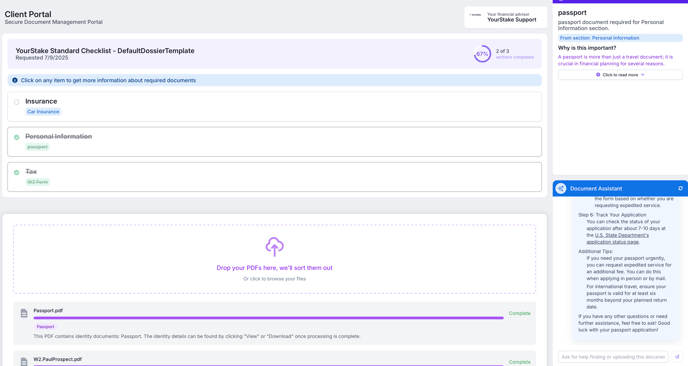Viewport: 688px width, 366px height.
Task: Click the W2.PaulProspect.pdf file name
Action: 58,359
